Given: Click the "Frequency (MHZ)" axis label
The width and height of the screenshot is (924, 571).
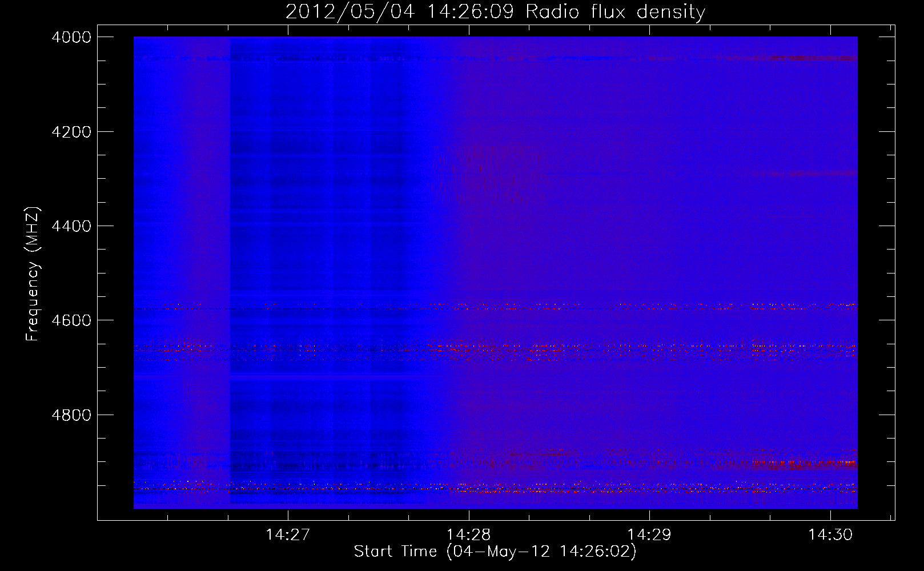Looking at the screenshot, I should point(33,274).
